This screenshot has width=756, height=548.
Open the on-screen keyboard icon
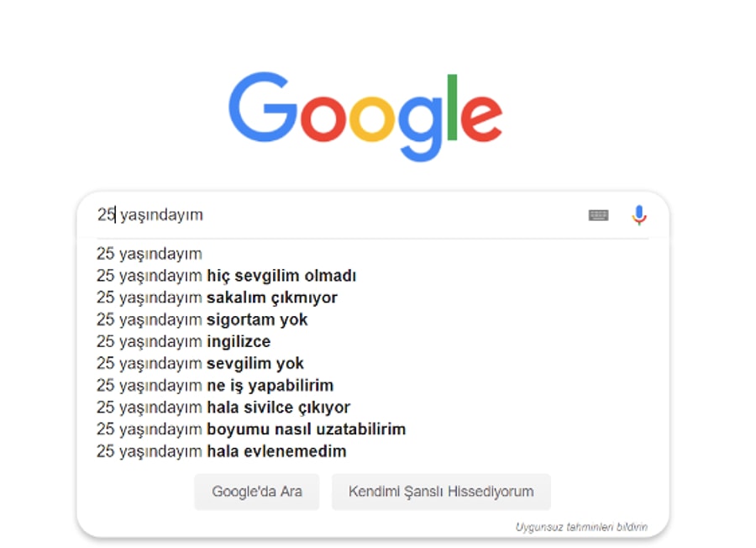(598, 215)
